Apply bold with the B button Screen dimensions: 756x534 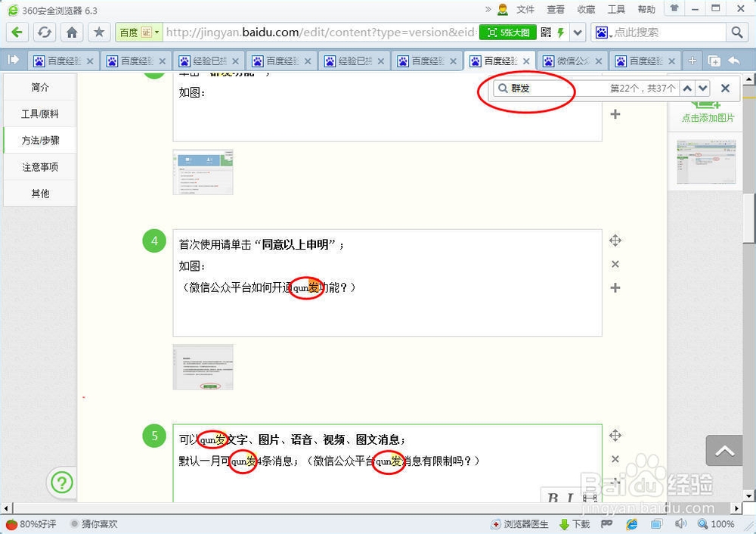pyautogui.click(x=553, y=497)
